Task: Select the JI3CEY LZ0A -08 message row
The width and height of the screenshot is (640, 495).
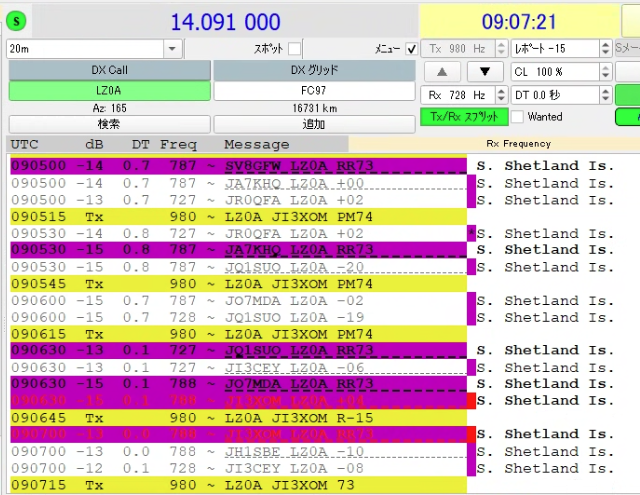Action: (x=238, y=468)
